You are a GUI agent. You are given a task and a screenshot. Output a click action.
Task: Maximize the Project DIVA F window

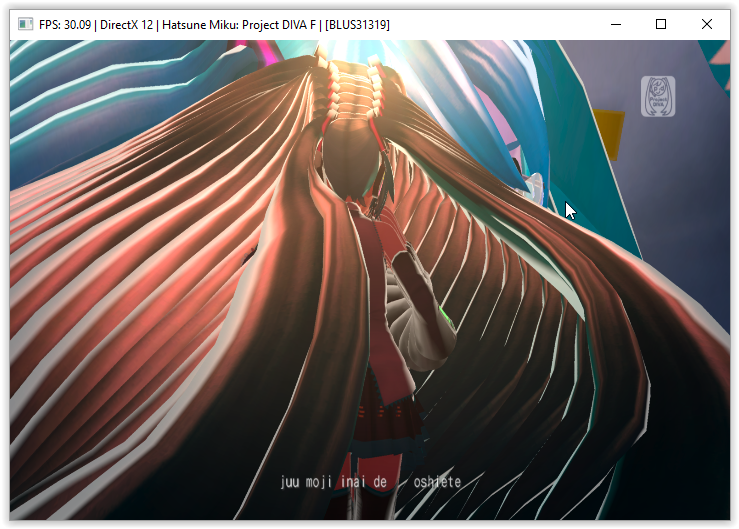point(661,24)
